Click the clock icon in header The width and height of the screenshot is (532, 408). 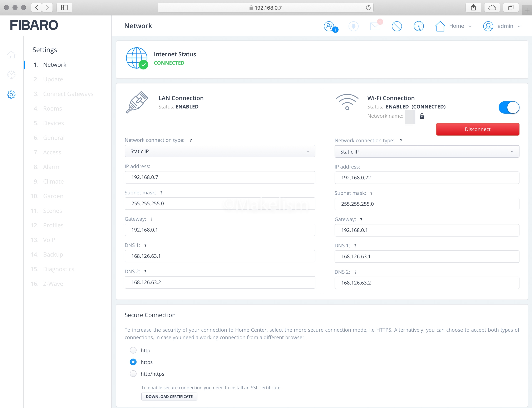pos(419,26)
